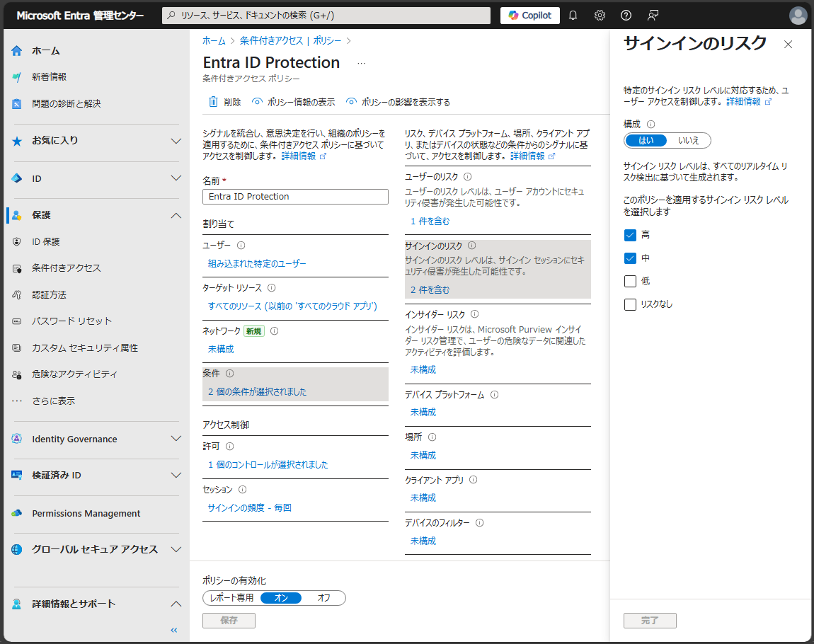Open 危険なアクティビティ in the sidebar
The height and width of the screenshot is (644, 814).
click(75, 374)
